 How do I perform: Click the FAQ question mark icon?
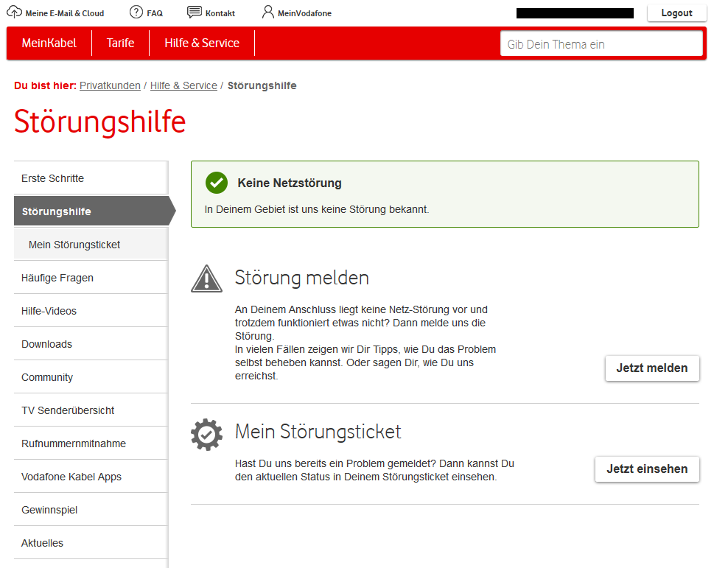coord(136,12)
